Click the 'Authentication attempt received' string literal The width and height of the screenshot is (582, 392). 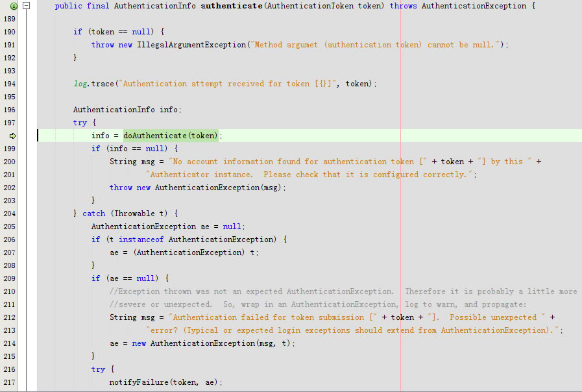(x=228, y=84)
